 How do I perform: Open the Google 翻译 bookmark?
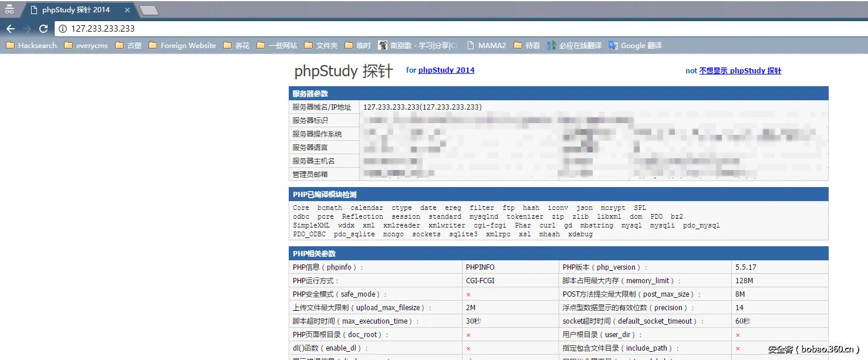(635, 45)
